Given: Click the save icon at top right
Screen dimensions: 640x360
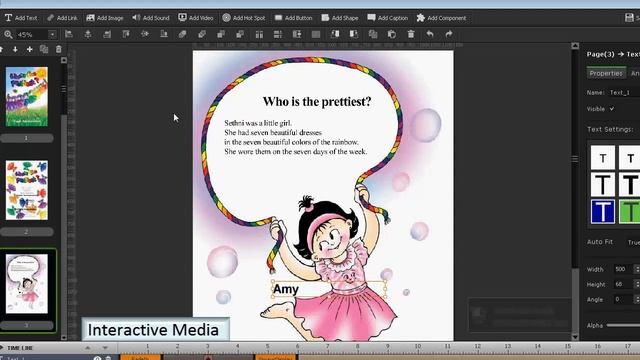Looking at the screenshot, I should pos(629,18).
